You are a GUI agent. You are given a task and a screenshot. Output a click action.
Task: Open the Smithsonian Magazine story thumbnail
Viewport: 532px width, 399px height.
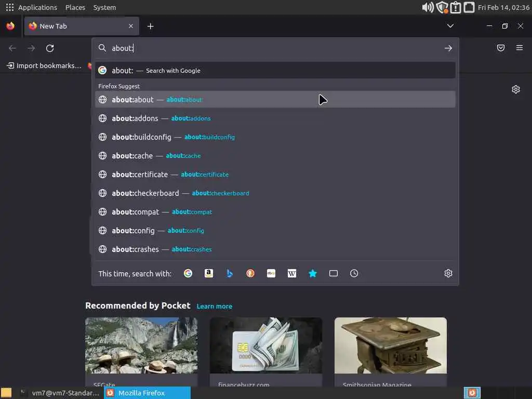[x=391, y=345]
